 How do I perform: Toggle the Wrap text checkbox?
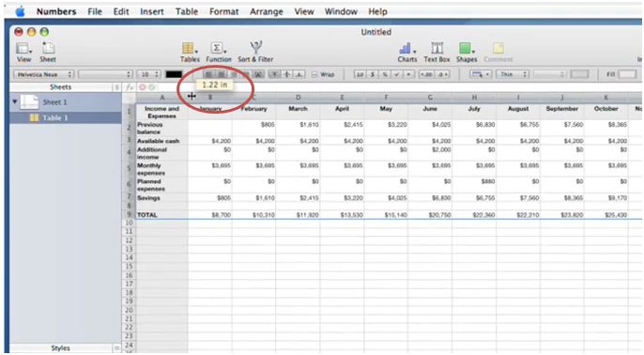coord(314,74)
